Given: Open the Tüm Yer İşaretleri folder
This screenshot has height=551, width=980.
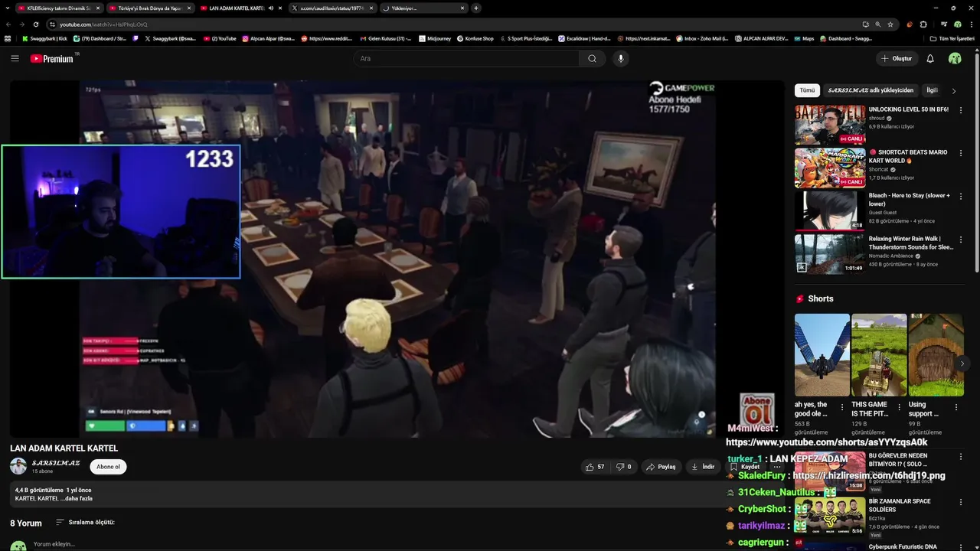Looking at the screenshot, I should click(x=952, y=38).
